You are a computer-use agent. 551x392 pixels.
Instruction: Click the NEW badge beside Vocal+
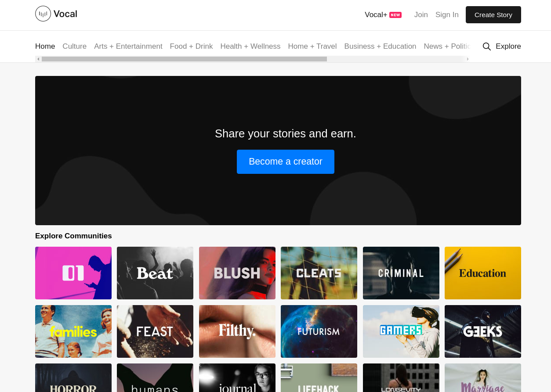395,15
